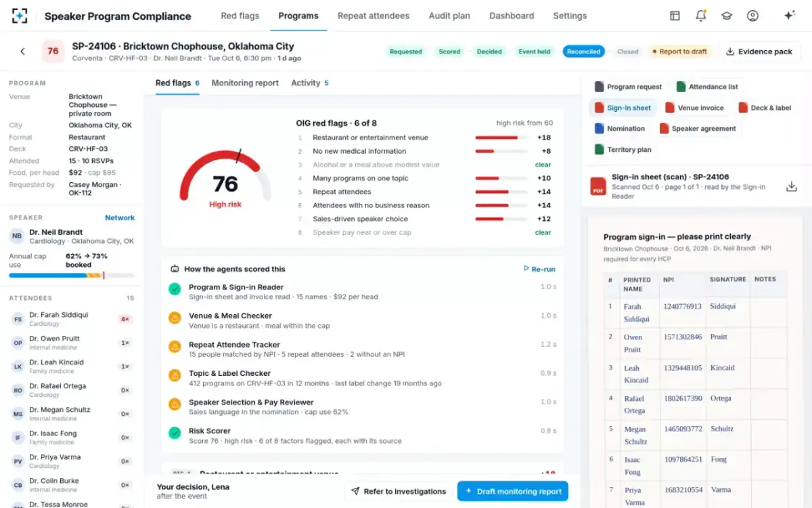Click Draft monitoring report button
The image size is (812, 508).
click(513, 492)
